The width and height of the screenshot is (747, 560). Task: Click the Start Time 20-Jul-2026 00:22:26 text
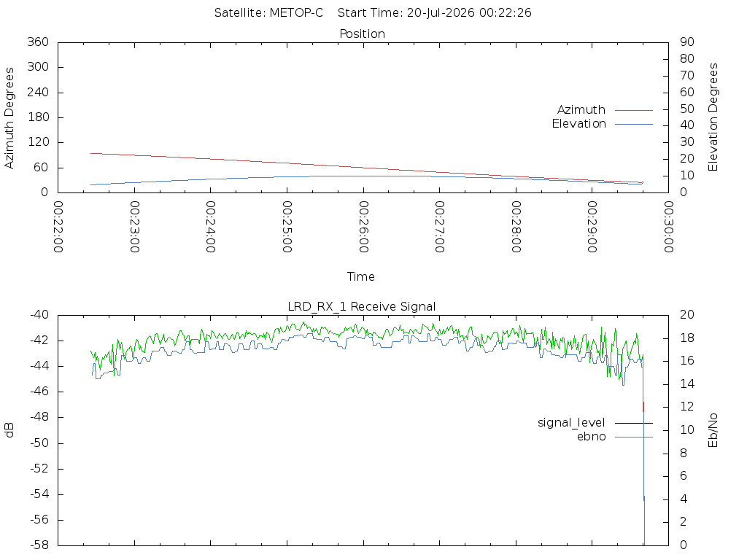(x=435, y=13)
